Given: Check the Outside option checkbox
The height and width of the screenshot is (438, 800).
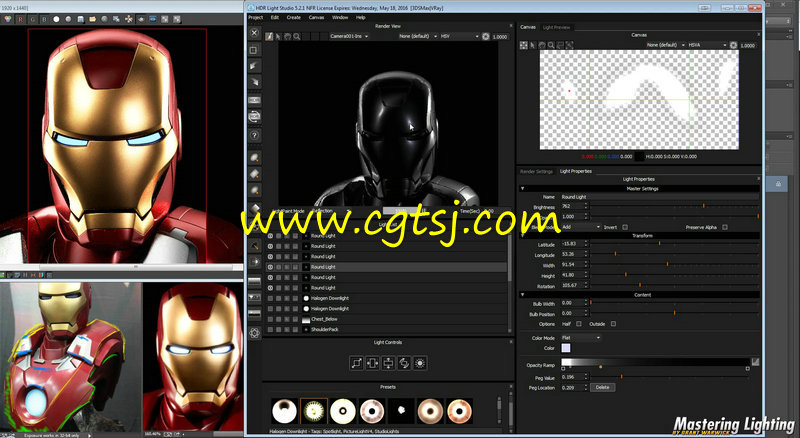Looking at the screenshot, I should pos(613,324).
